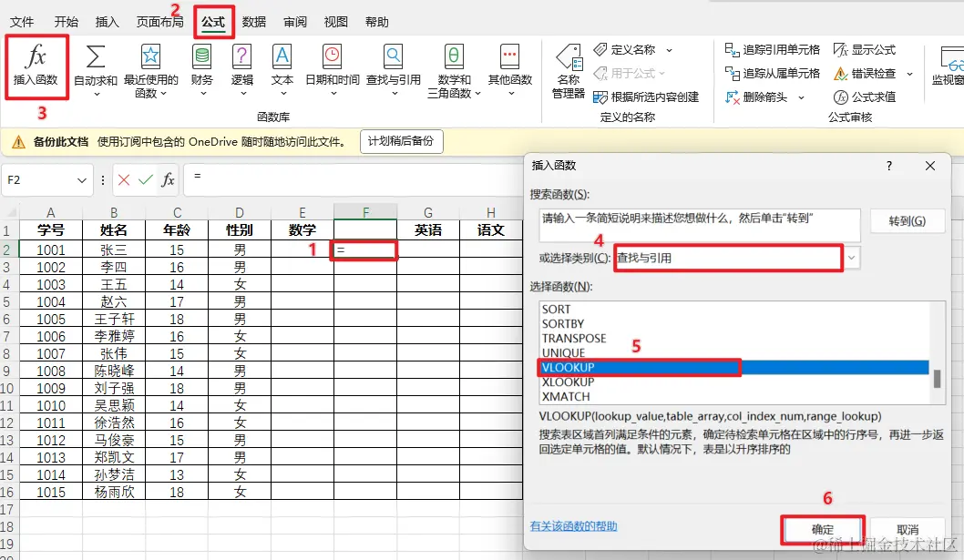Viewport: 964px width, 560px height.
Task: Expand the Define Name dropdown arrow
Action: [669, 50]
